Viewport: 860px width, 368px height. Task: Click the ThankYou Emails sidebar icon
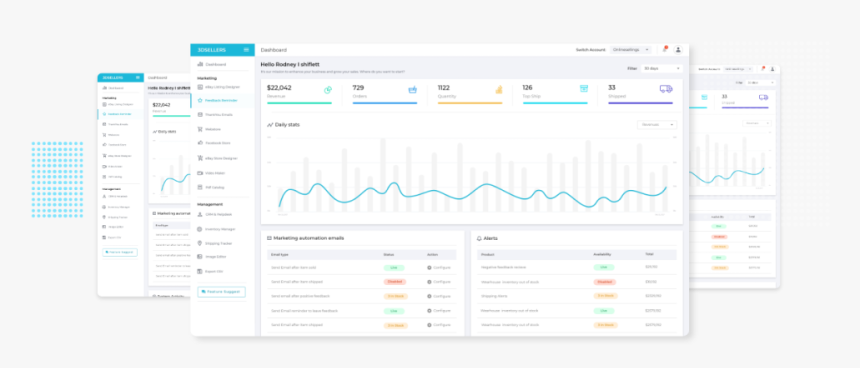[x=200, y=115]
